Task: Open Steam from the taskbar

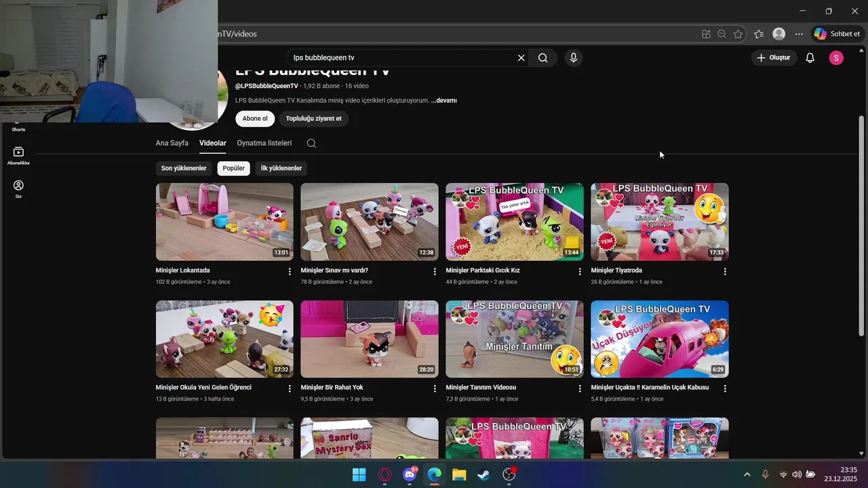Action: (484, 474)
